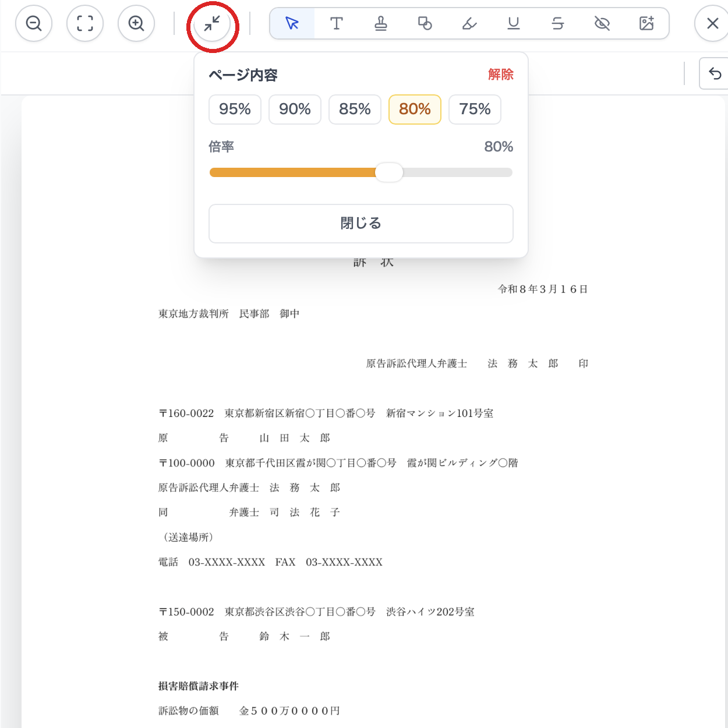This screenshot has height=728, width=728.
Task: Click the unfilled part of 倍率 slider
Action: 458,172
